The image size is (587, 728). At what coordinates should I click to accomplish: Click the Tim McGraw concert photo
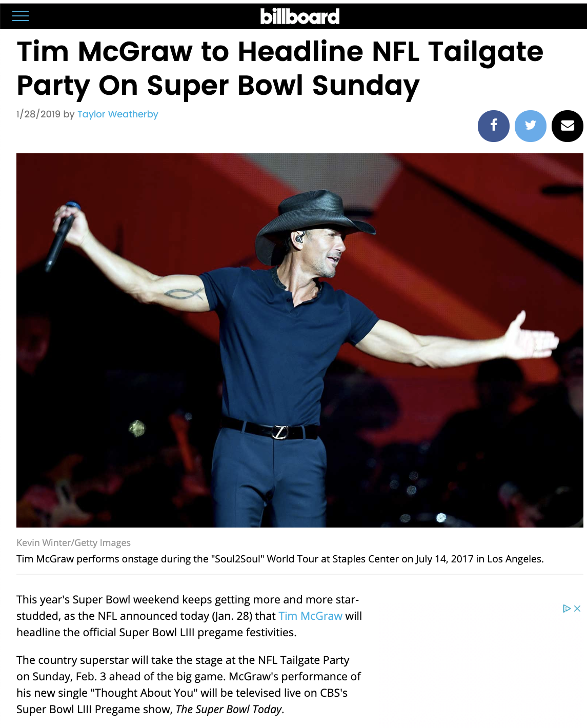299,340
